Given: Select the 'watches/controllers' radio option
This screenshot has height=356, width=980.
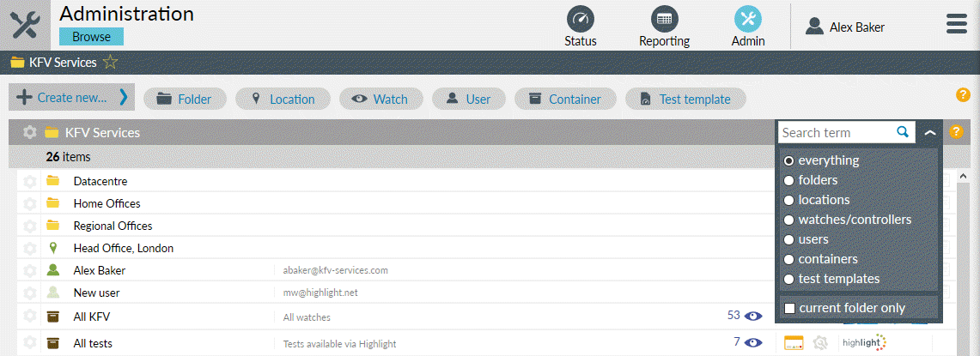Looking at the screenshot, I should click(x=788, y=220).
